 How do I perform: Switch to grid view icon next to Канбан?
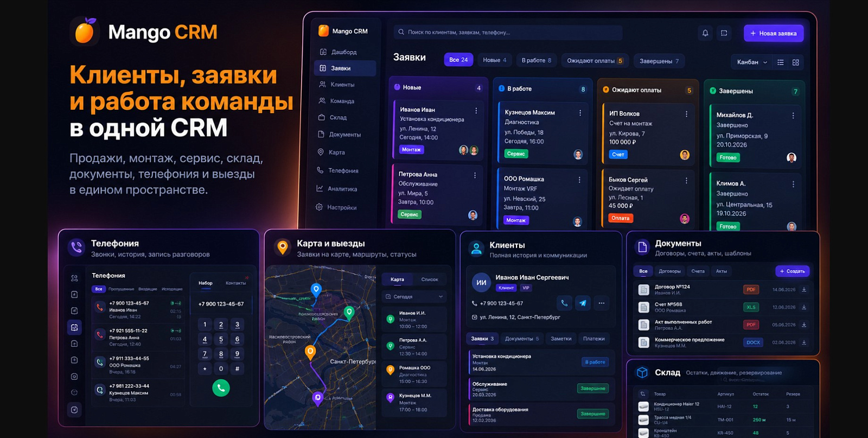(x=796, y=62)
